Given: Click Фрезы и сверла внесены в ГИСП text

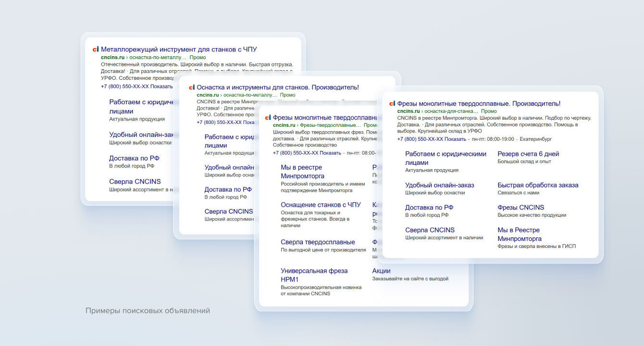Looking at the screenshot, I should pyautogui.click(x=536, y=246).
